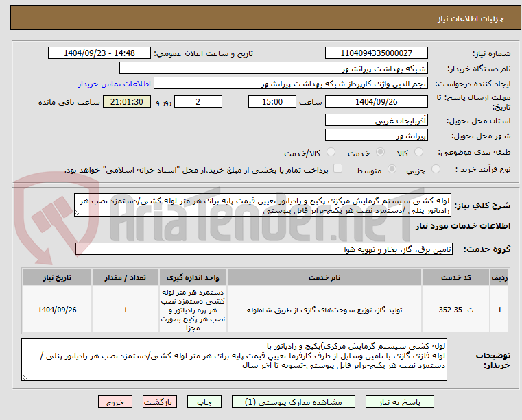Click the province field آذربایجان غربی
This screenshot has width=522, height=420.
coord(376,120)
